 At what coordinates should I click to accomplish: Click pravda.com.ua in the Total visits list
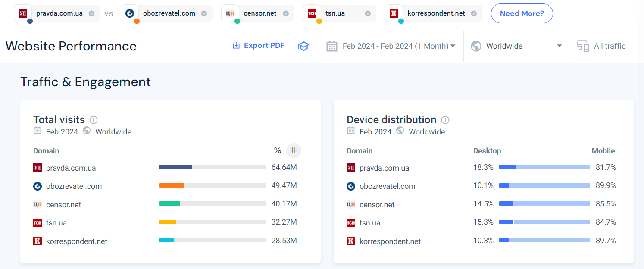[71, 168]
